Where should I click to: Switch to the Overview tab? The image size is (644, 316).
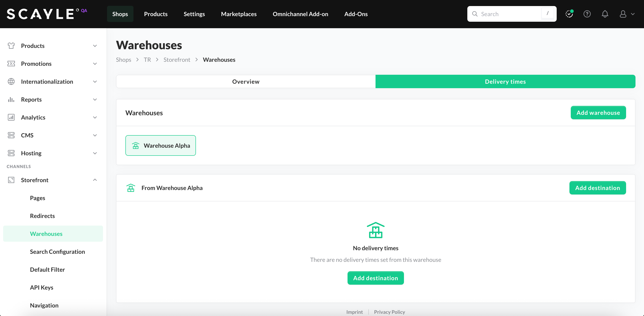pyautogui.click(x=245, y=81)
